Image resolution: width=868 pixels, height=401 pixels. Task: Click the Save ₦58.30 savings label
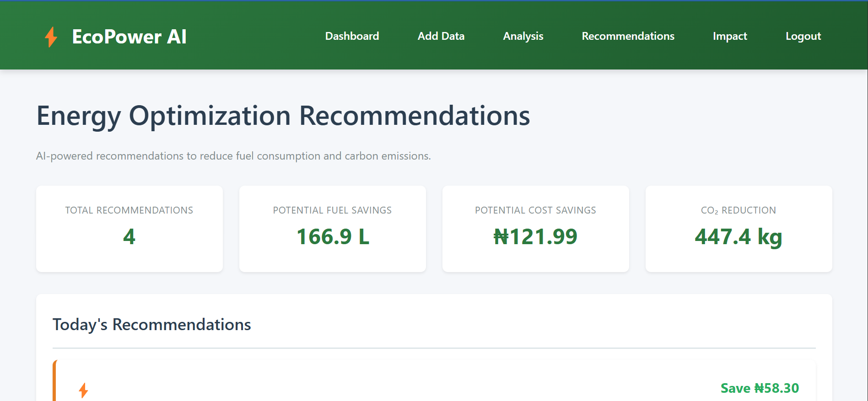point(760,388)
